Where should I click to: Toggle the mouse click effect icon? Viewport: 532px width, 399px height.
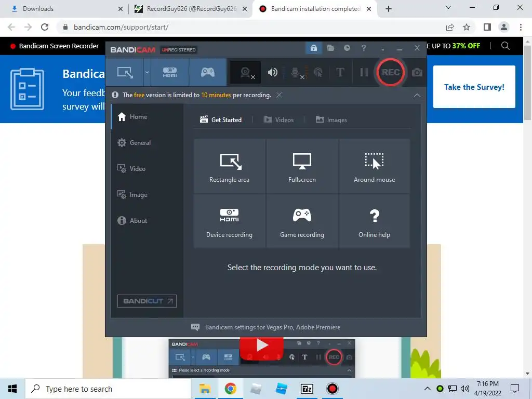318,72
